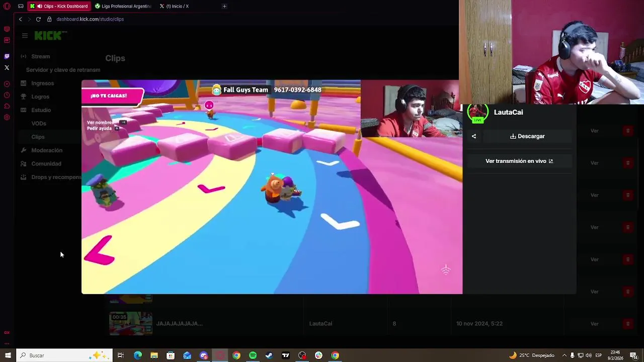Open the weather widget 25°C Despejado
The width and height of the screenshot is (644, 362).
[532, 355]
